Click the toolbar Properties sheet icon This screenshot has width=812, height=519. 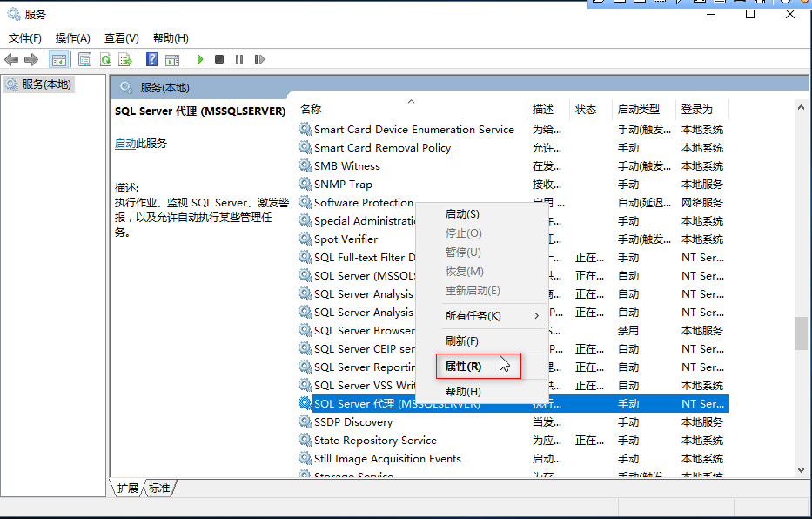(x=85, y=59)
